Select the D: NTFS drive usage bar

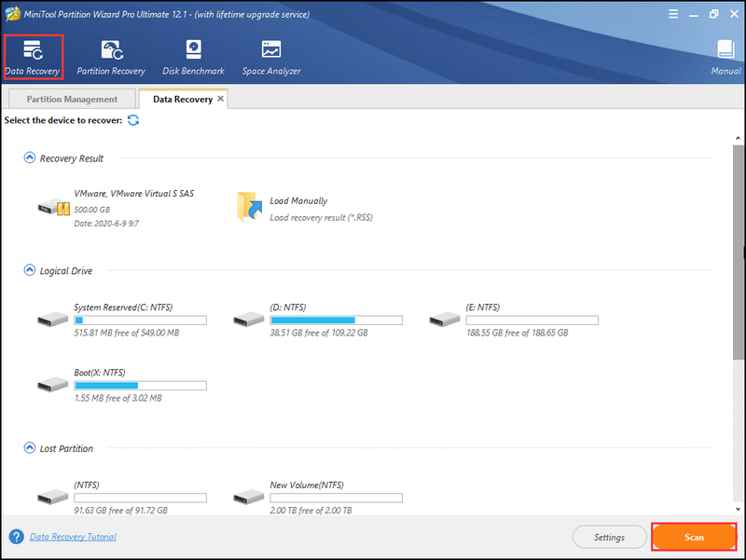point(336,321)
